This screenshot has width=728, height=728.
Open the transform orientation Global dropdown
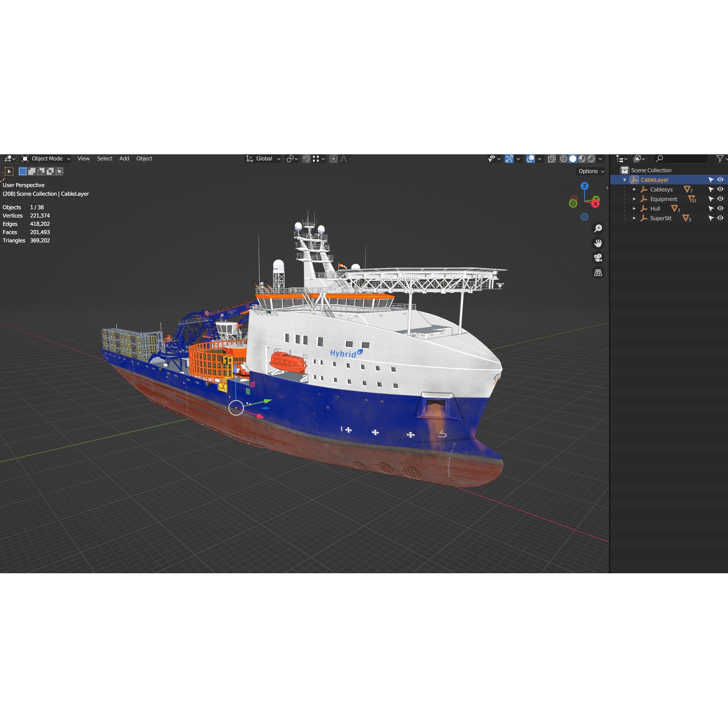(263, 159)
